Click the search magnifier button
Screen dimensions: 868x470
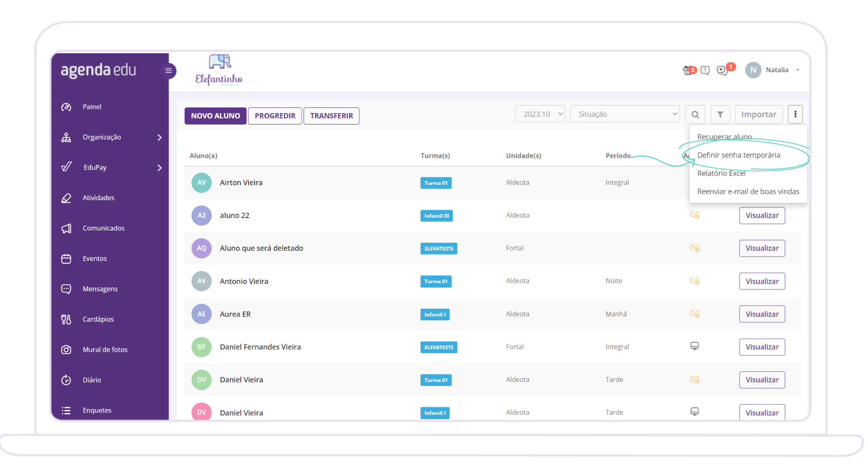(695, 115)
